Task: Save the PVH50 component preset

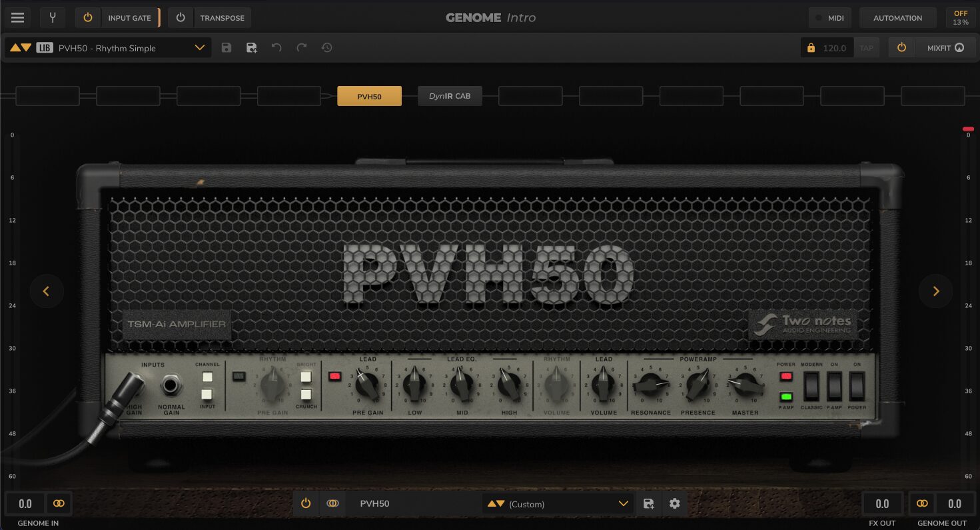Action: tap(649, 504)
